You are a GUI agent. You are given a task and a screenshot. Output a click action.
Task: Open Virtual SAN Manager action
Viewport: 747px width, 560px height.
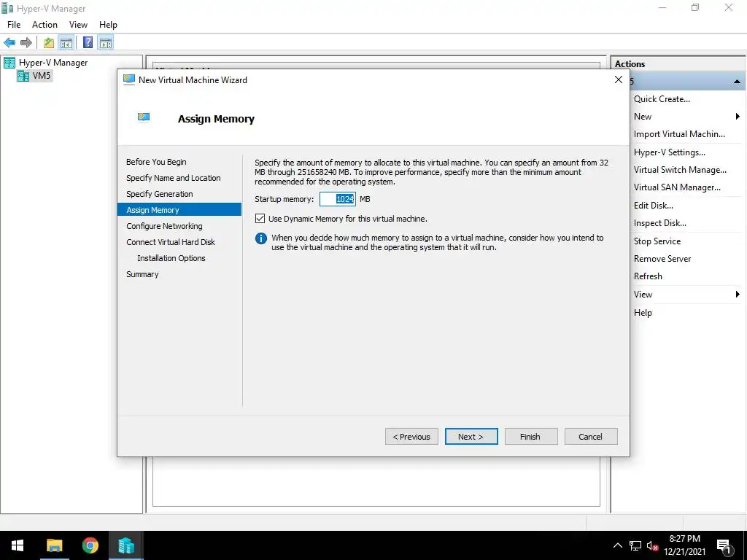pos(677,187)
